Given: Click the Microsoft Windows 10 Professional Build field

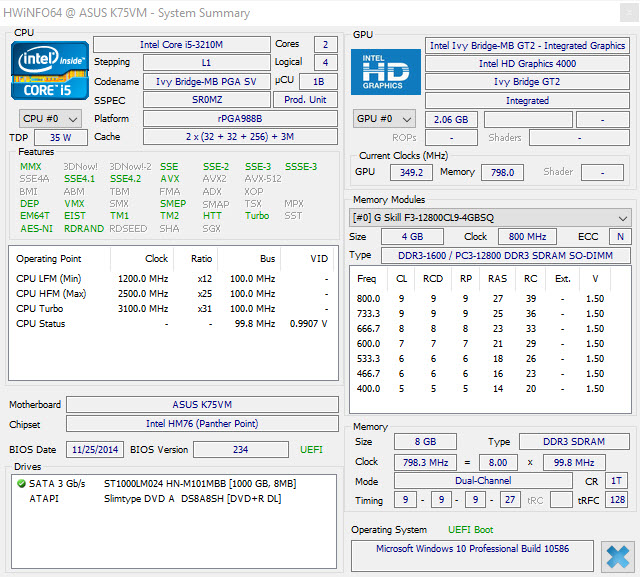Looking at the screenshot, I should pos(472,556).
